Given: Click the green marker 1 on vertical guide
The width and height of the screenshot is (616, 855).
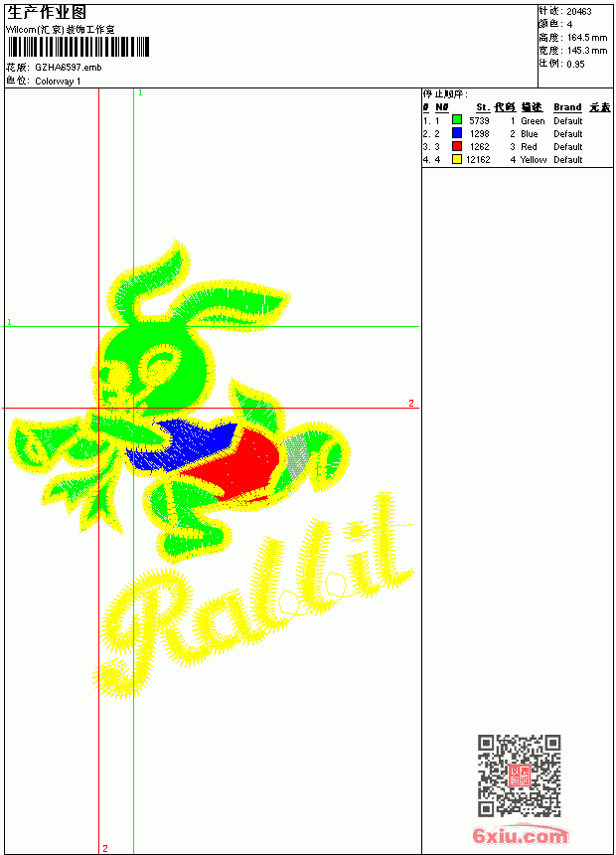Looking at the screenshot, I should click(x=140, y=92).
